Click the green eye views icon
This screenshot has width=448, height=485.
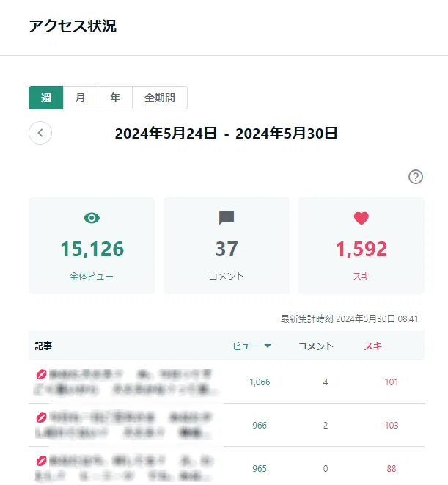pyautogui.click(x=92, y=218)
